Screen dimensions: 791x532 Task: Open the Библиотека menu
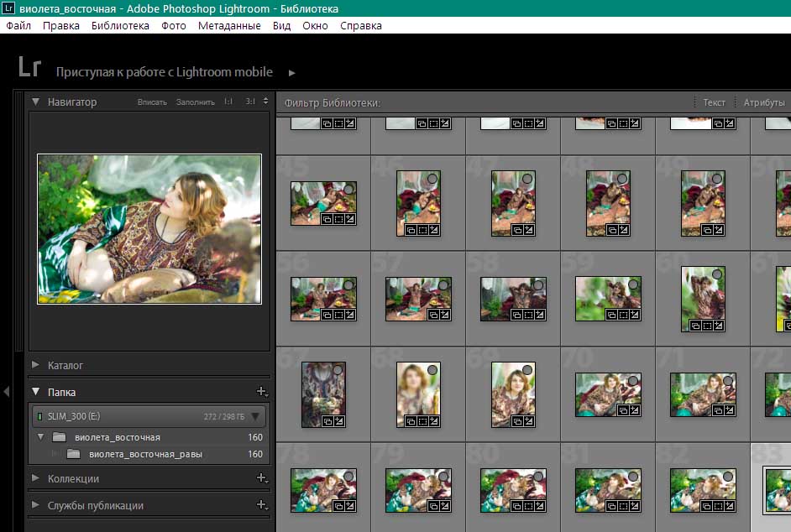click(x=120, y=26)
